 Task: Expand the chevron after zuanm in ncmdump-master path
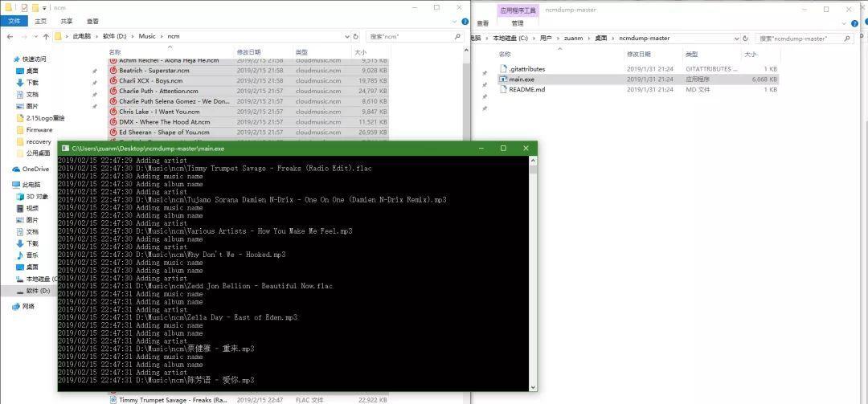tap(590, 39)
